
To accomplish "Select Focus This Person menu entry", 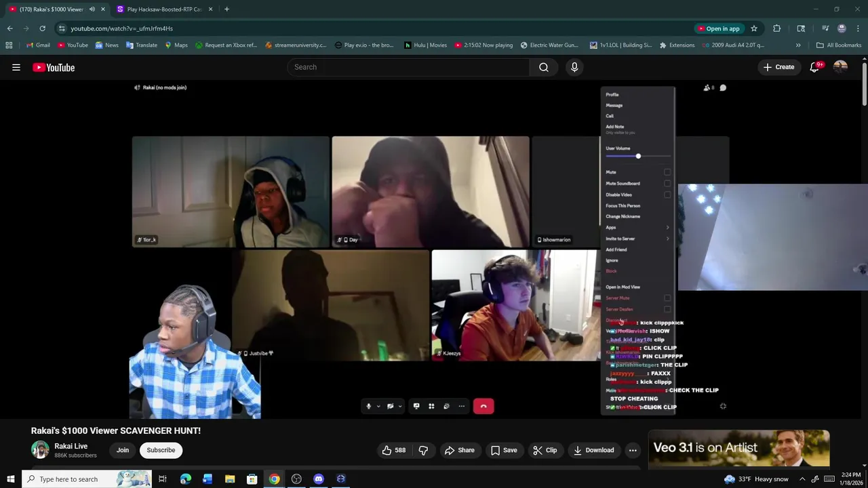I will click(x=623, y=206).
